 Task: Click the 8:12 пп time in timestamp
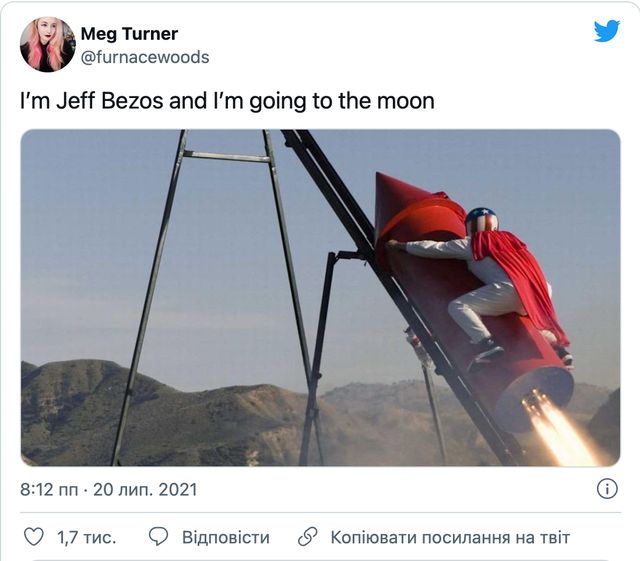[49, 489]
